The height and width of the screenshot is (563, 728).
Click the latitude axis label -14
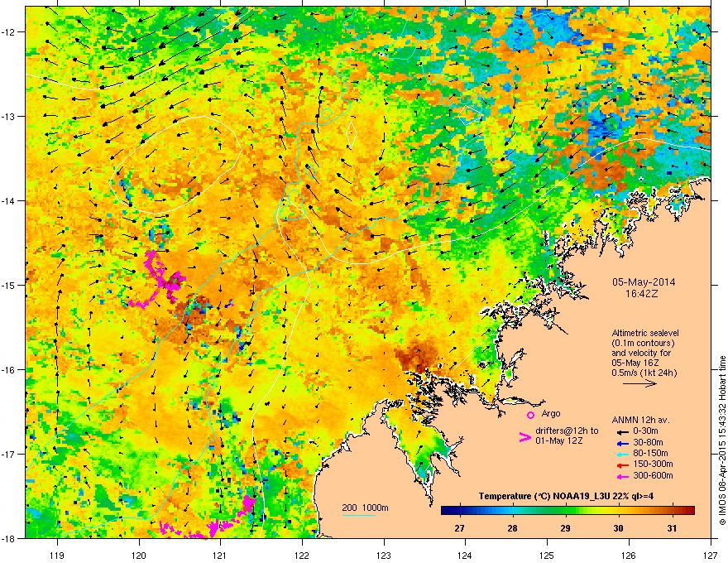(8, 200)
